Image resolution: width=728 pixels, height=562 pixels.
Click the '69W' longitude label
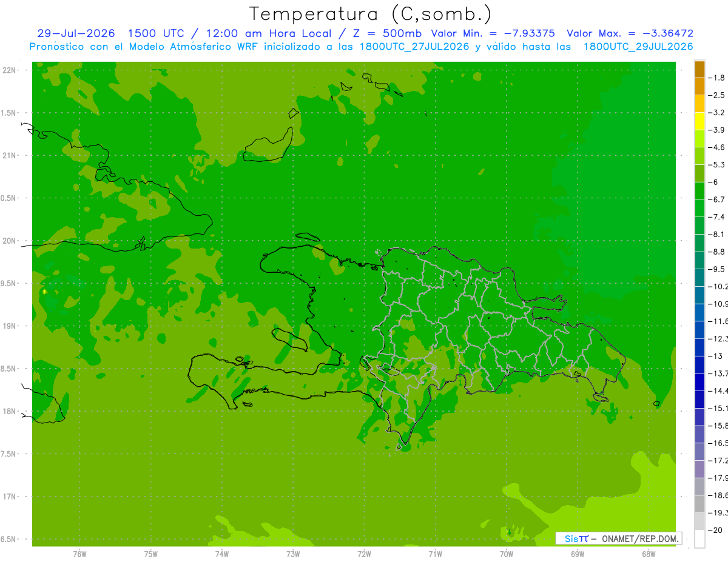point(578,554)
